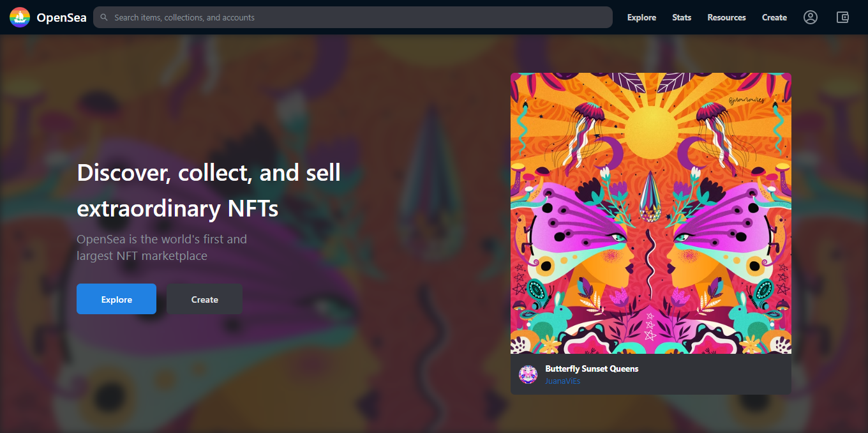Open the wallet icon in header
This screenshot has width=868, height=433.
pos(842,17)
